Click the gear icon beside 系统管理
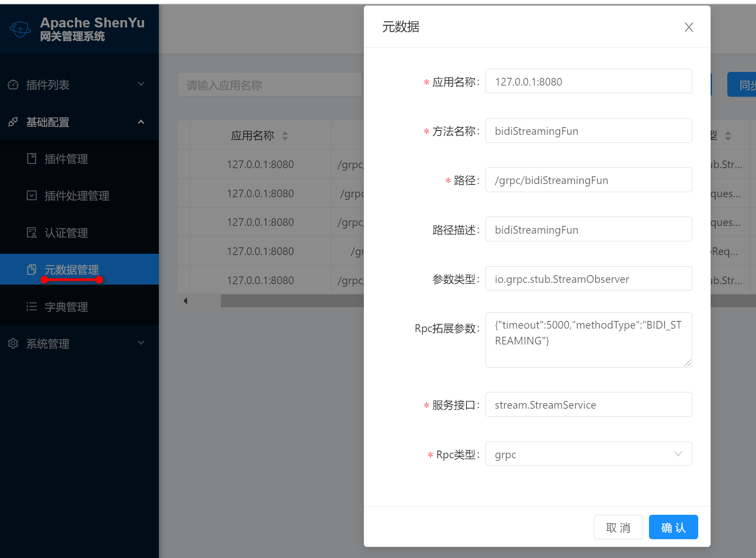This screenshot has height=558, width=756. coord(13,344)
